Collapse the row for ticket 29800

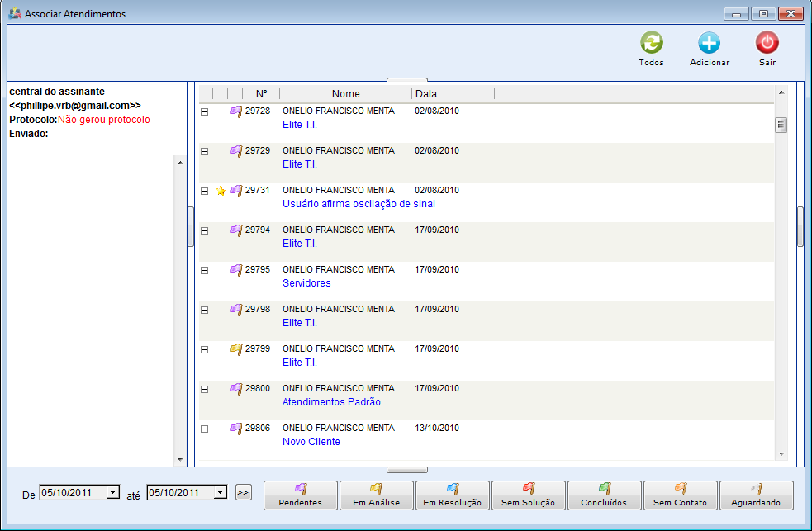click(x=205, y=389)
